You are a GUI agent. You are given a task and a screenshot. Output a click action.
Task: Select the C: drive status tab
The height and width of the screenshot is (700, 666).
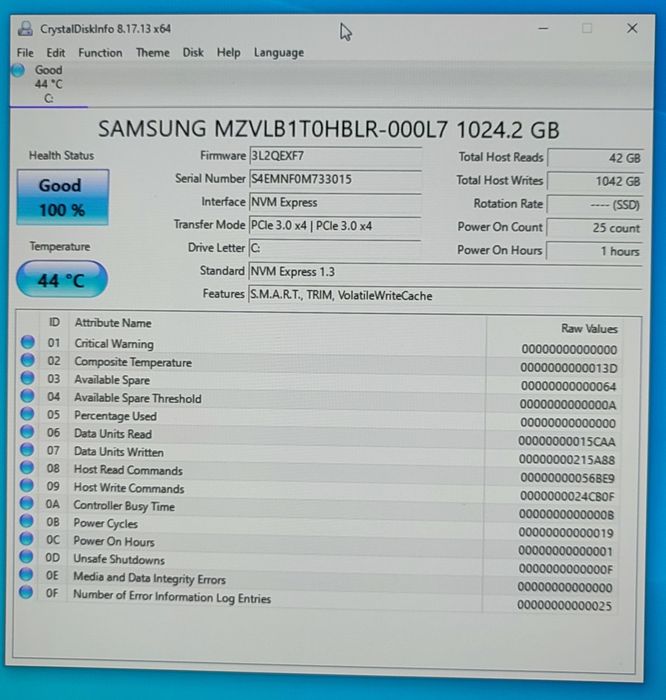49,84
